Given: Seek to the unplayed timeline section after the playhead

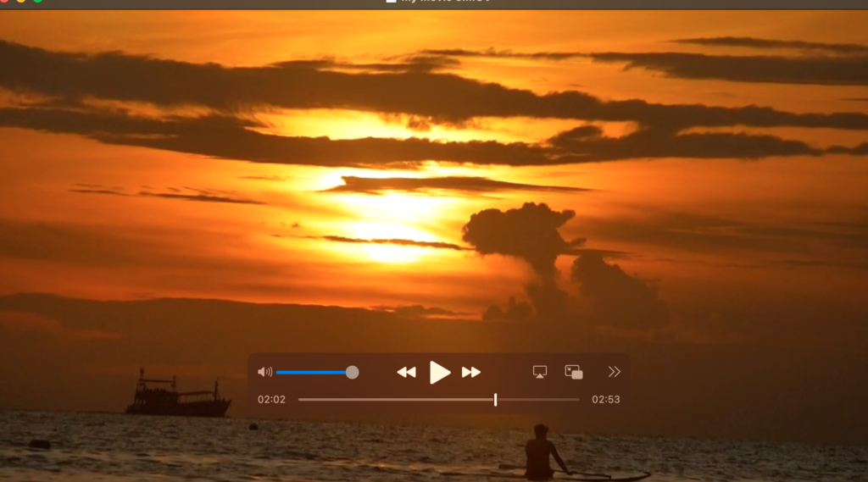Looking at the screenshot, I should pos(538,399).
